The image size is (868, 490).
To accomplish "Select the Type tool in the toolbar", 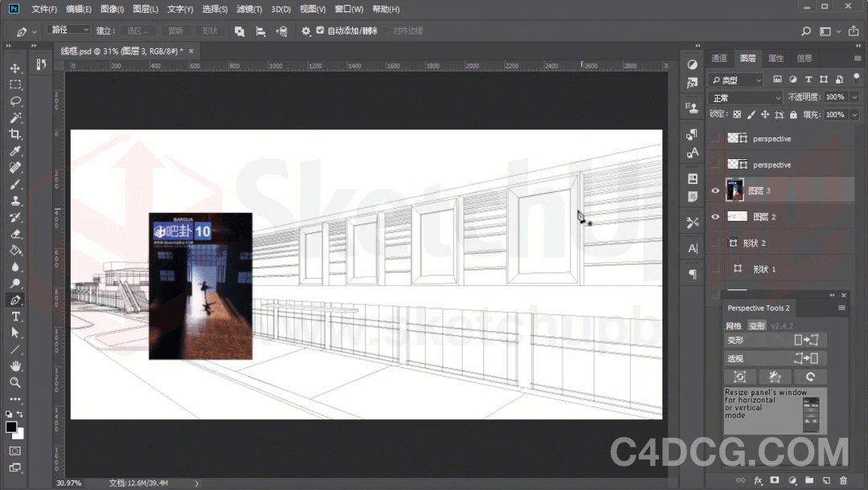I will [16, 316].
